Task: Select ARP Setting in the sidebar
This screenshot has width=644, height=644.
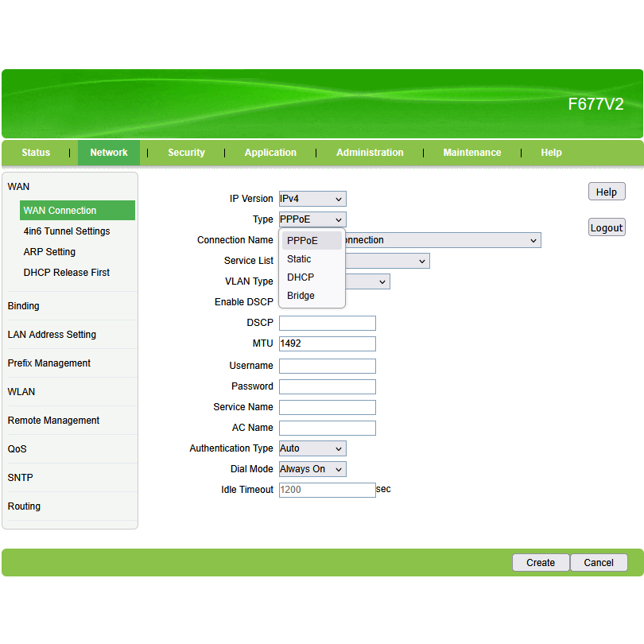Action: tap(49, 252)
